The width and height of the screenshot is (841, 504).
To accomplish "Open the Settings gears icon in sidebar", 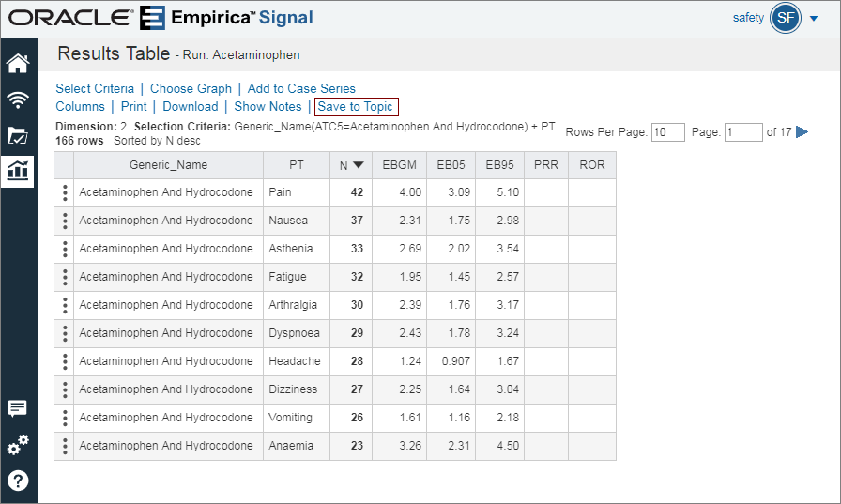I will pos(18,445).
